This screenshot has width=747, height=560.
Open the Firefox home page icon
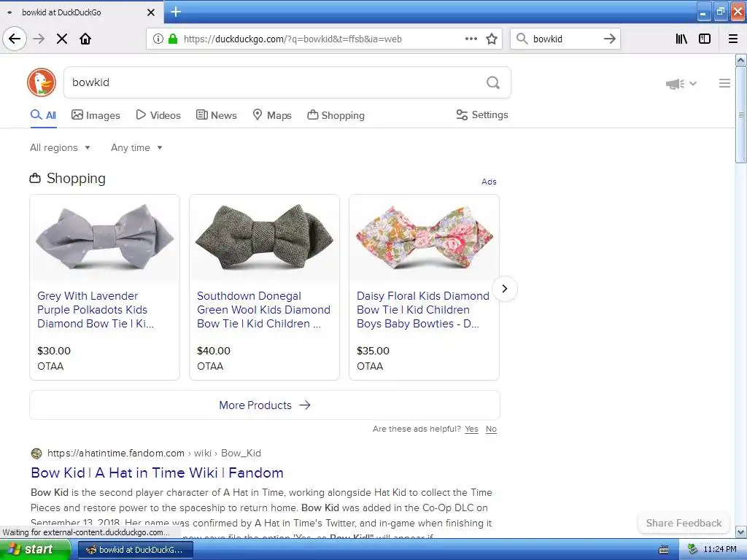[85, 39]
